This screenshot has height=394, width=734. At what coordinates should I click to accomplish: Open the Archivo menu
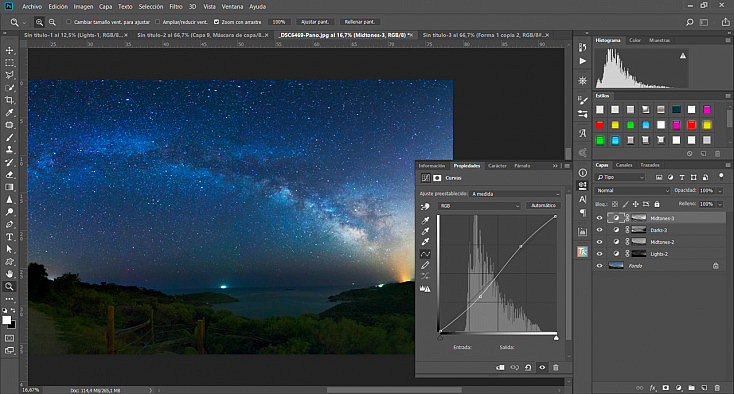[x=32, y=7]
